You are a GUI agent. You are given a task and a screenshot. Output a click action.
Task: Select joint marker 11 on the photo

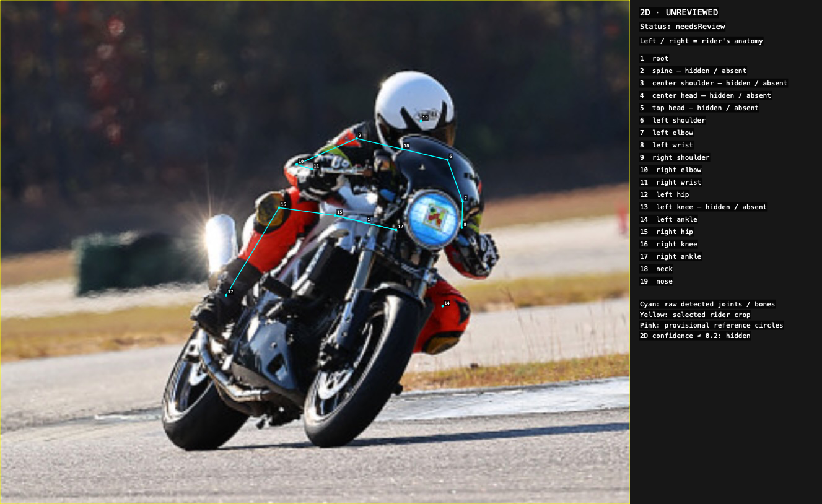(313, 169)
